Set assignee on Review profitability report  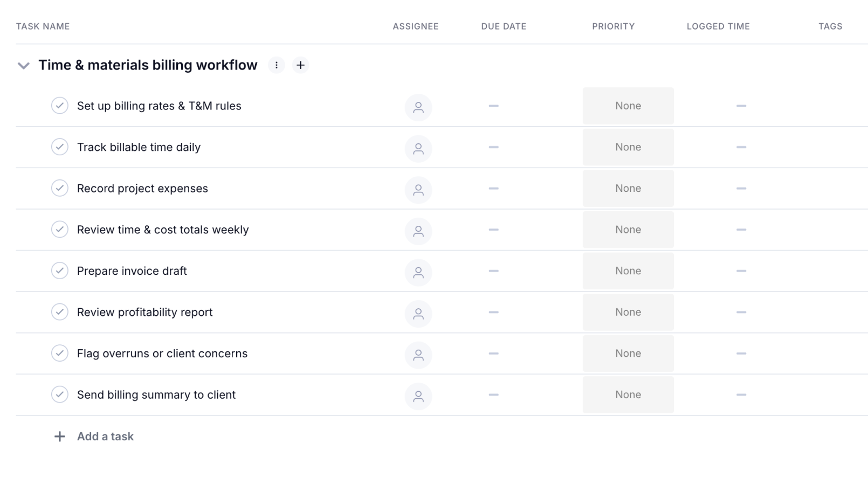pyautogui.click(x=418, y=314)
